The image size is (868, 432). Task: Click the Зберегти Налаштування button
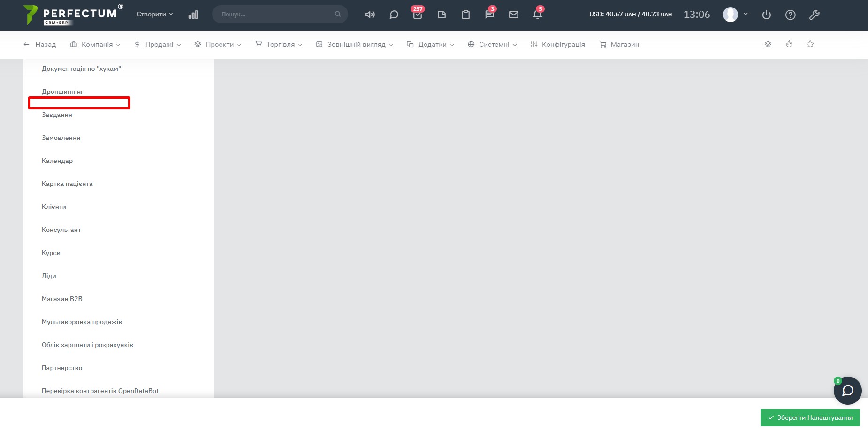[810, 417]
